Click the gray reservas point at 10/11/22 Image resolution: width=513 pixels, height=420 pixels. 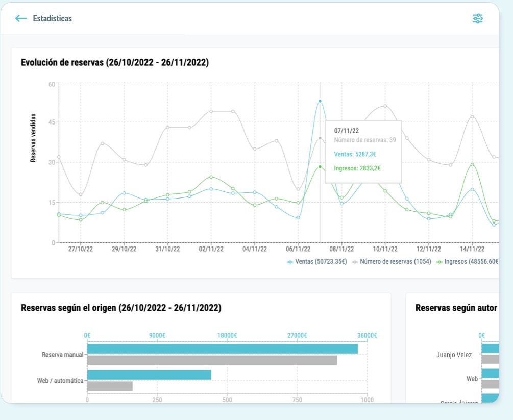click(x=385, y=106)
